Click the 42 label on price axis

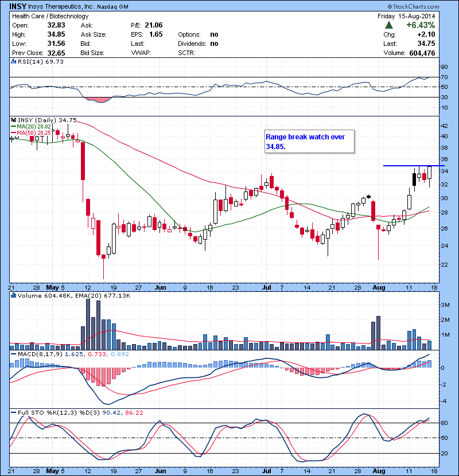(x=444, y=126)
